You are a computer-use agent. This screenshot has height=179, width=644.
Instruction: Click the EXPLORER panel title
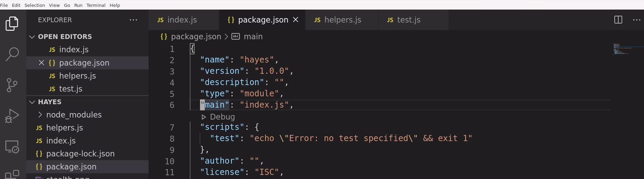[x=55, y=20]
